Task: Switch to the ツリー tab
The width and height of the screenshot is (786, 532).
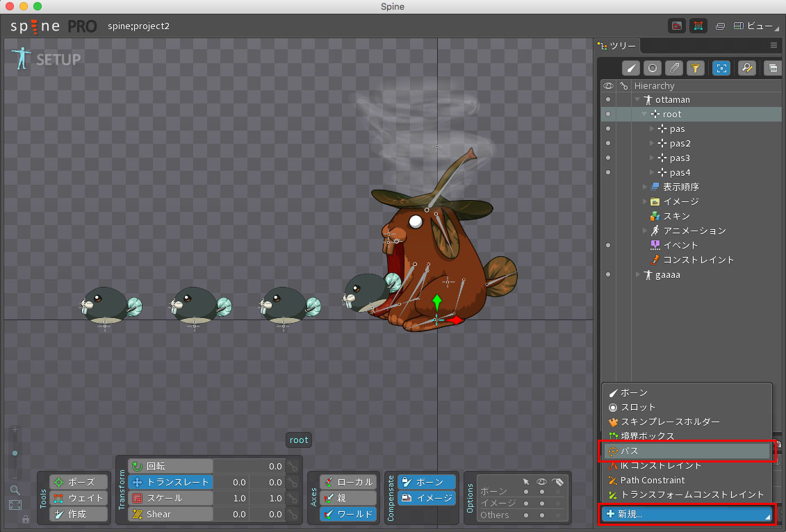Action: tap(617, 46)
